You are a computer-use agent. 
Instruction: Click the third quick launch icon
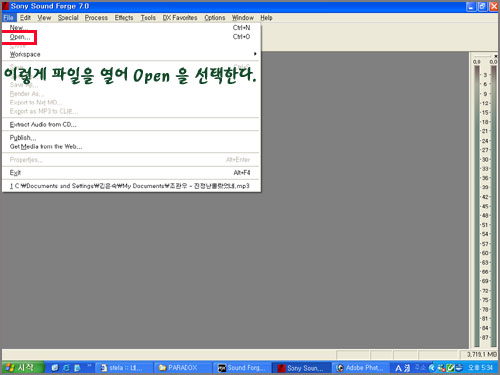(x=77, y=368)
